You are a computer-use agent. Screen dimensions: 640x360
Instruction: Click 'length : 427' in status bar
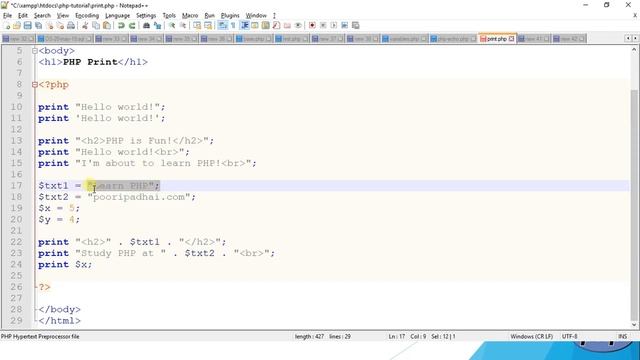click(x=309, y=337)
